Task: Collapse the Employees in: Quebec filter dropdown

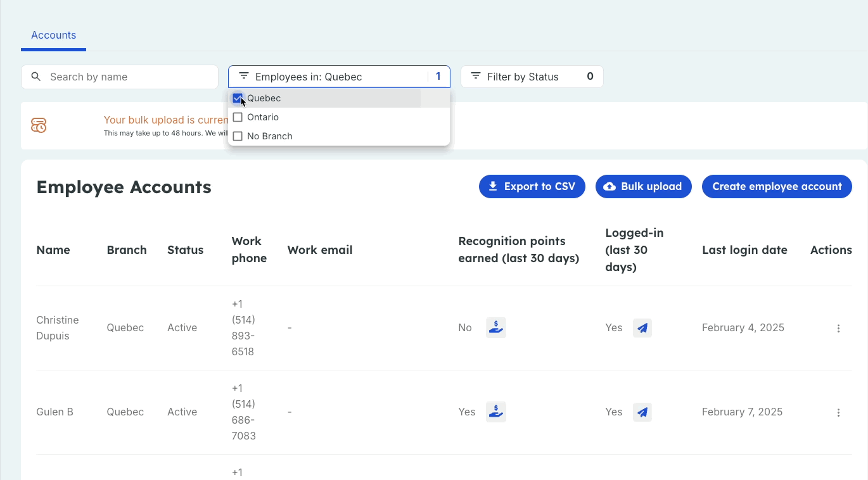Action: [x=339, y=77]
